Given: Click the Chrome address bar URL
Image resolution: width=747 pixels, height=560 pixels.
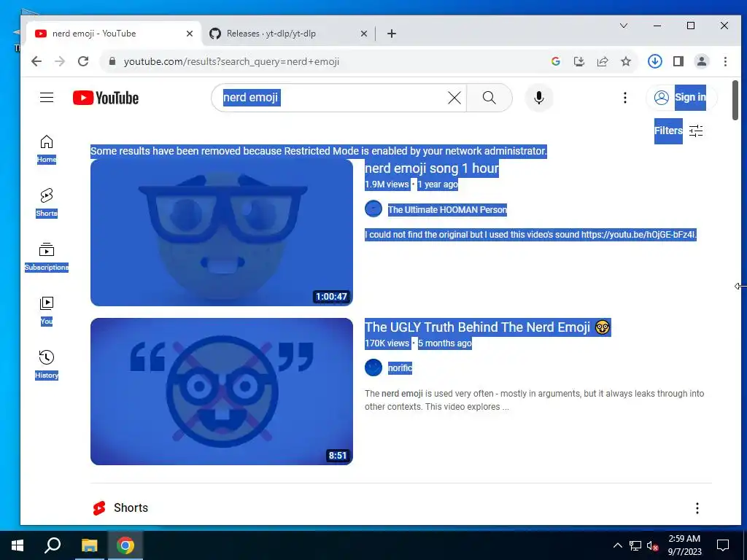Looking at the screenshot, I should click(x=231, y=61).
